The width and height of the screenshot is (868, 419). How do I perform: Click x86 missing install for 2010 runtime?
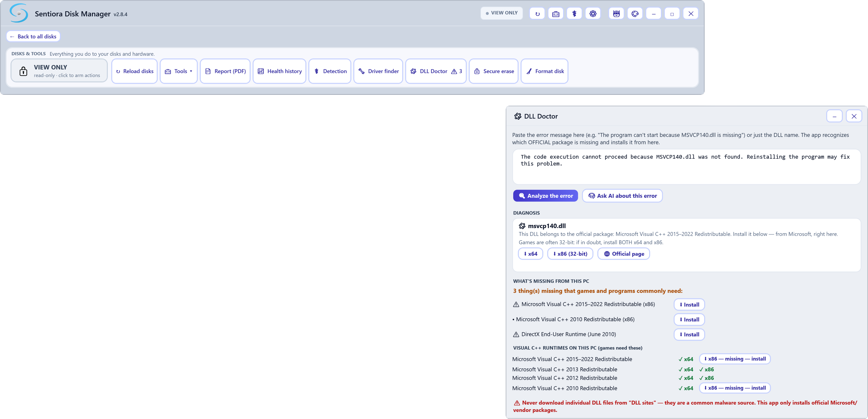735,388
